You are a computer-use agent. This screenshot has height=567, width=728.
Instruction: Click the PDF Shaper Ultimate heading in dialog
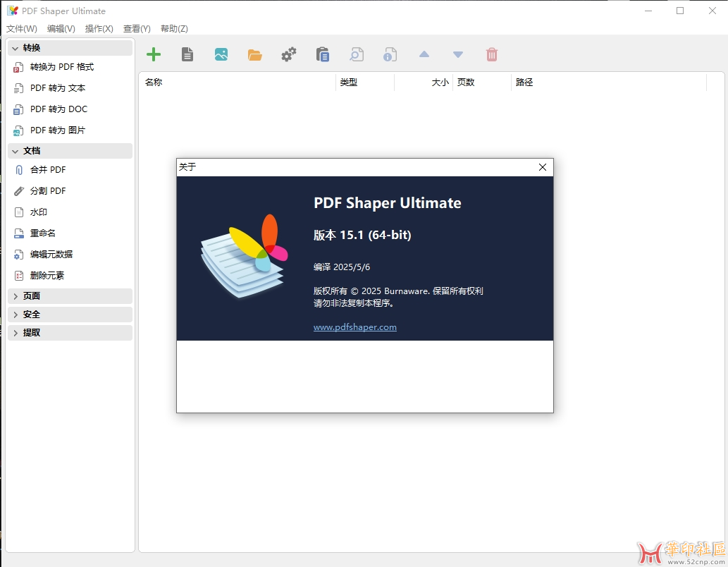coord(387,203)
